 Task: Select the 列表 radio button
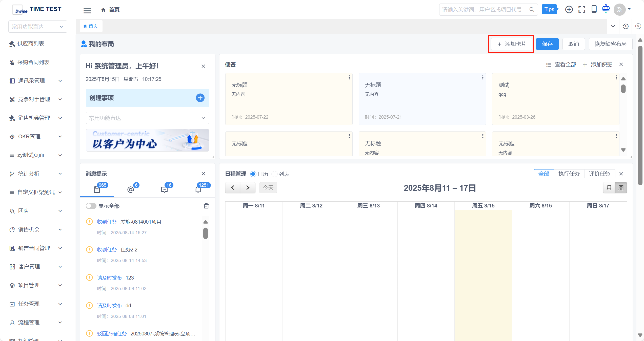tap(274, 174)
